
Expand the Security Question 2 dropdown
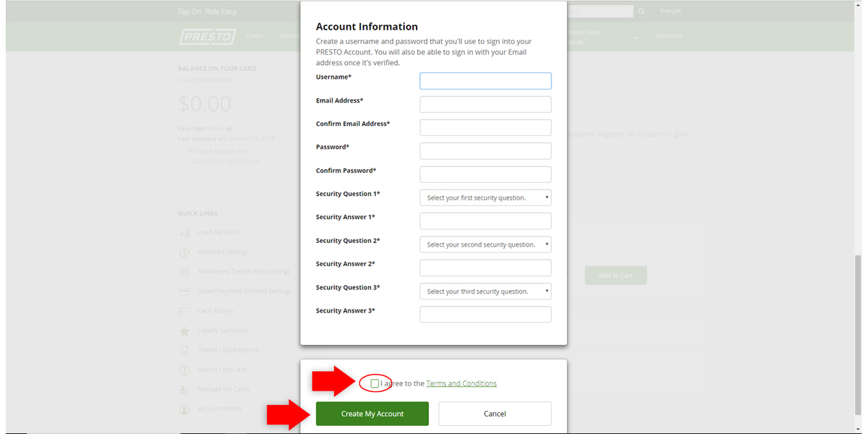485,244
